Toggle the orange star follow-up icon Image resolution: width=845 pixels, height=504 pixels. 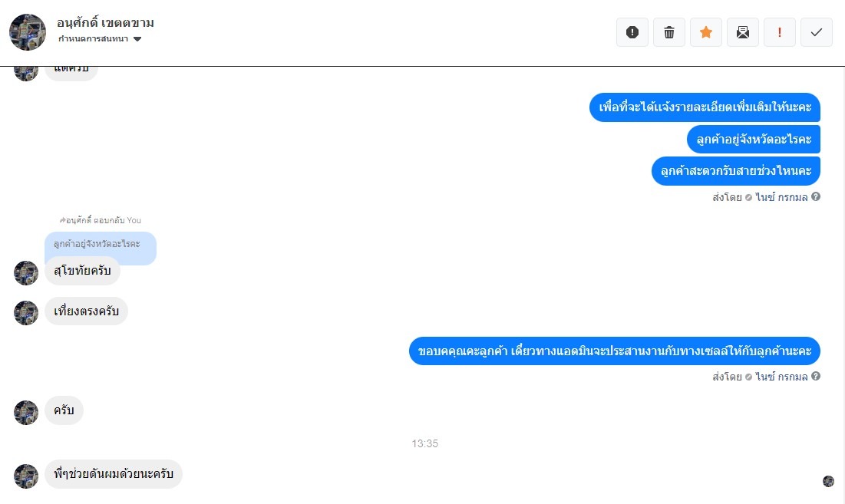pos(706,32)
